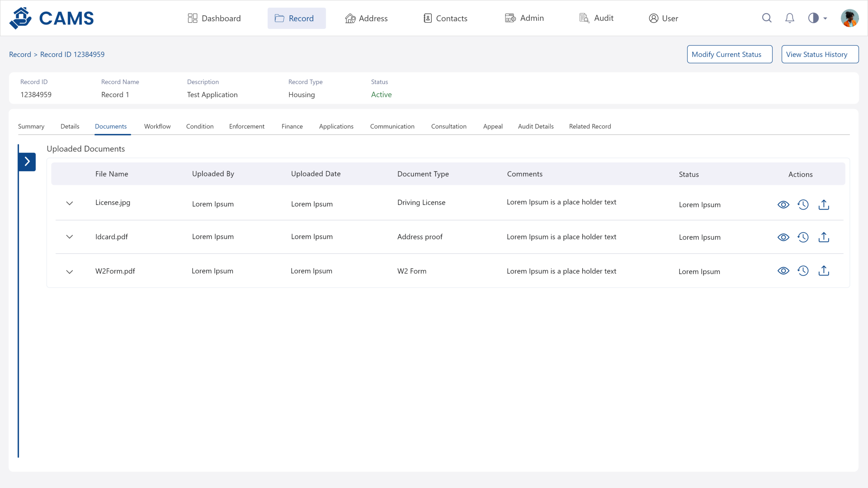The height and width of the screenshot is (488, 868).
Task: Open the user profile avatar
Action: click(849, 18)
